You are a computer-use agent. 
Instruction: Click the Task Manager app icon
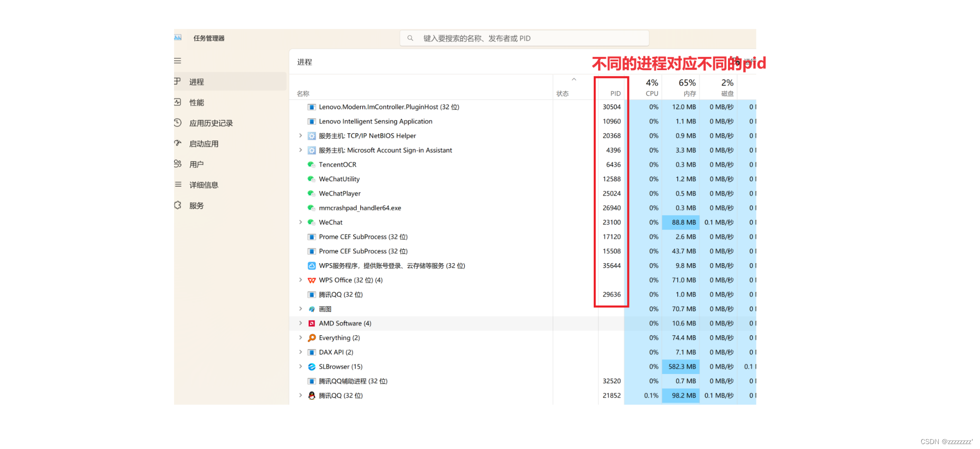(x=177, y=38)
